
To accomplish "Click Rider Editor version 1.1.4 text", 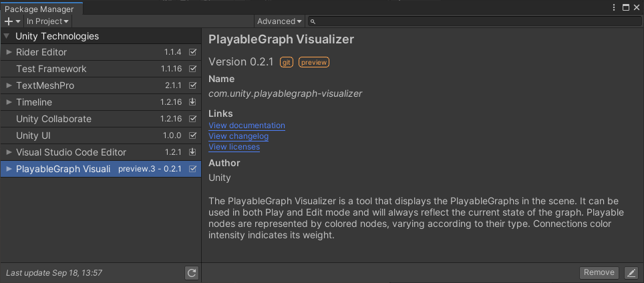I will [173, 52].
